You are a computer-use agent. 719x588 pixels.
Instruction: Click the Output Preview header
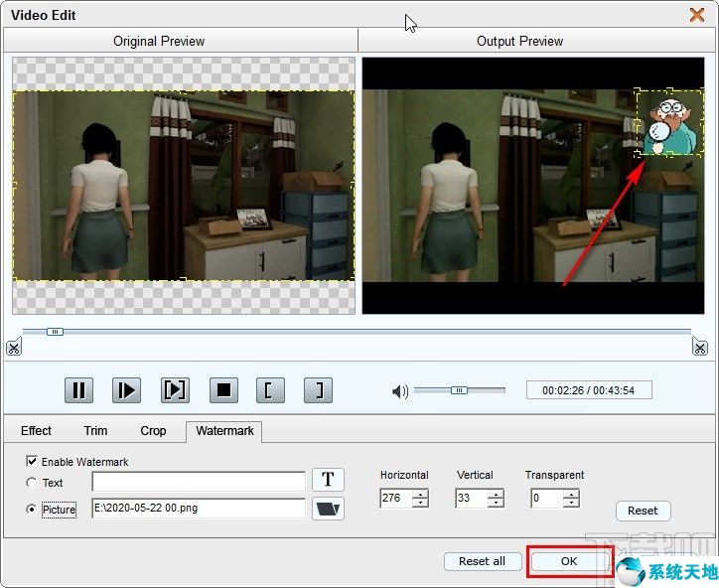click(519, 42)
